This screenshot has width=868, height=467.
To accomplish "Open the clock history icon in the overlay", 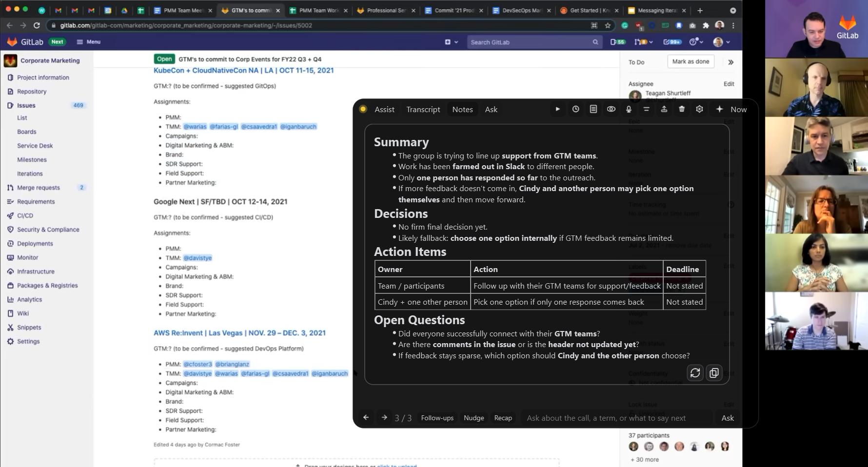I will pyautogui.click(x=575, y=109).
